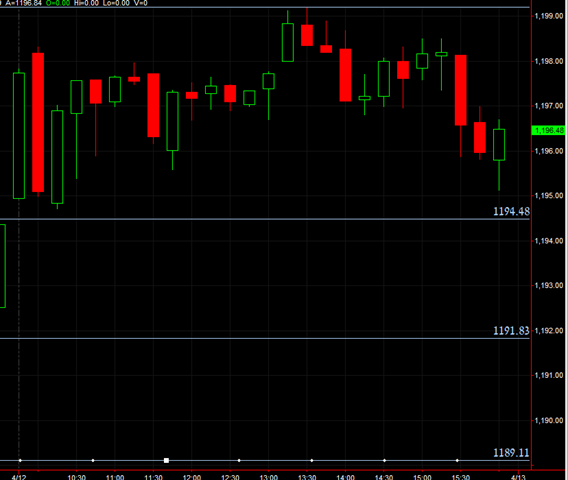568x480 pixels.
Task: Select the 1191.83 support line label
Action: click(511, 331)
